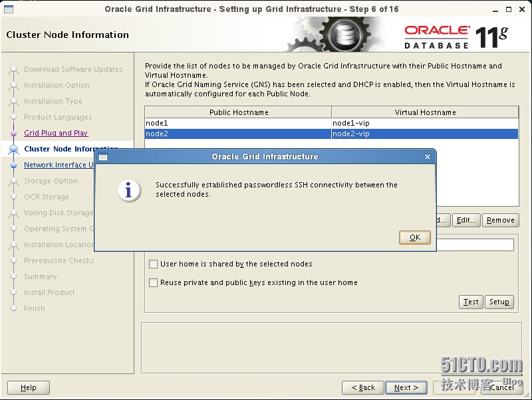
Task: Open Edit for the selected node
Action: [x=466, y=221]
